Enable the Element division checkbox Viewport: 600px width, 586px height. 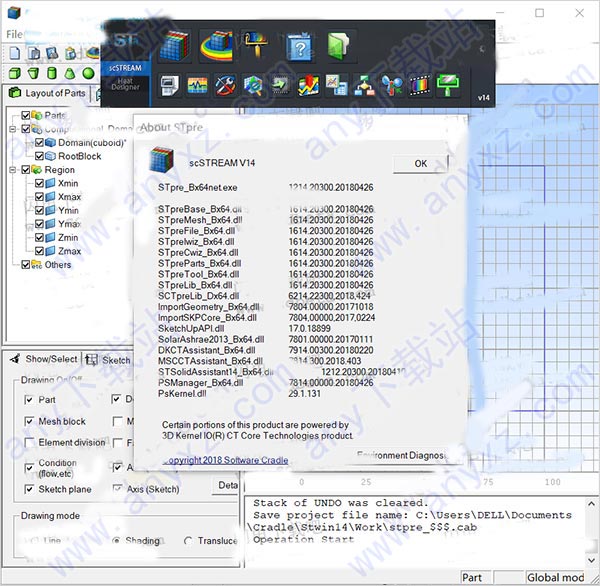tap(29, 442)
